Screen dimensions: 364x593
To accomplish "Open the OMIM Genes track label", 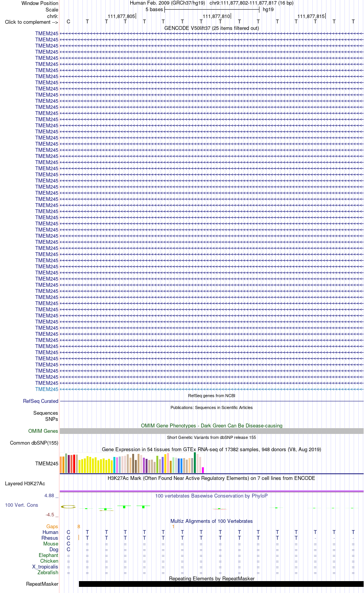I will [x=43, y=431].
